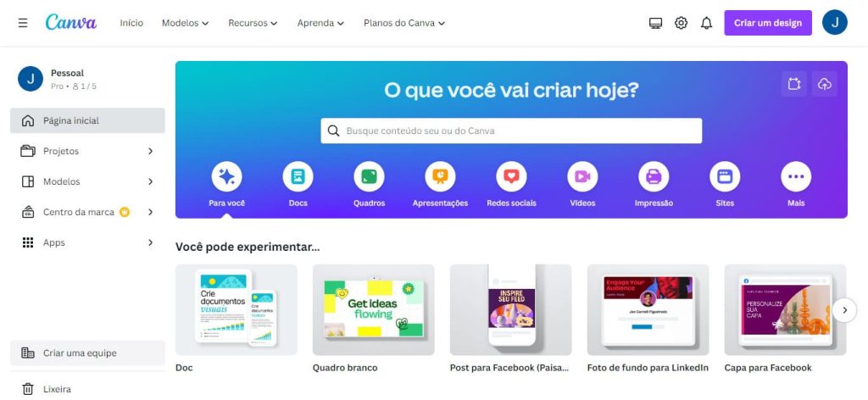This screenshot has width=868, height=400.
Task: Click the Criar um design button
Action: tap(768, 23)
